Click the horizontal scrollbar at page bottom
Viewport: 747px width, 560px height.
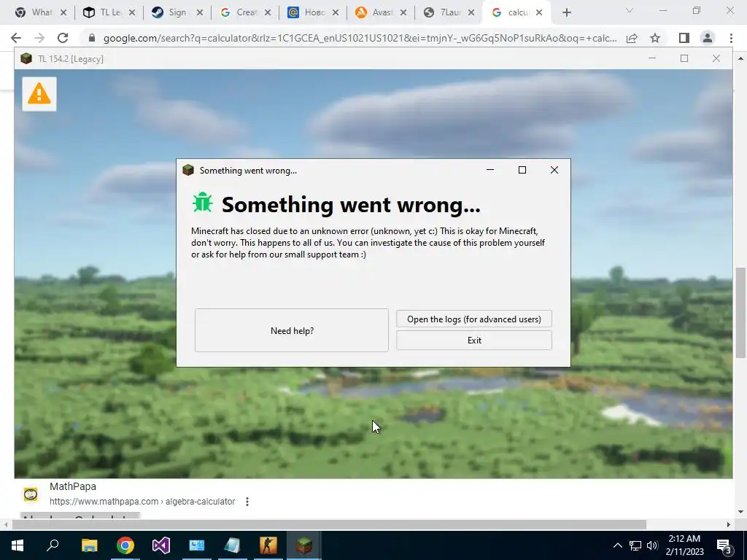tap(329, 524)
